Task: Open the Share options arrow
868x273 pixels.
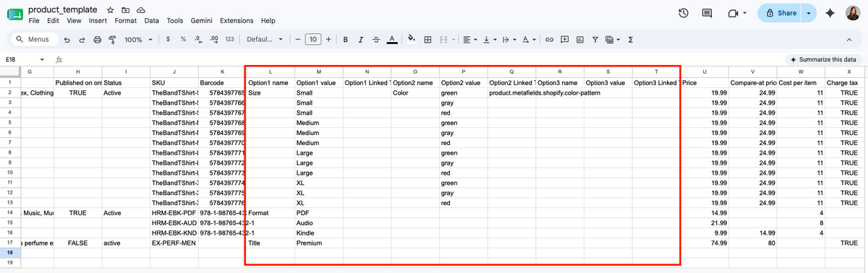Action: pos(808,13)
